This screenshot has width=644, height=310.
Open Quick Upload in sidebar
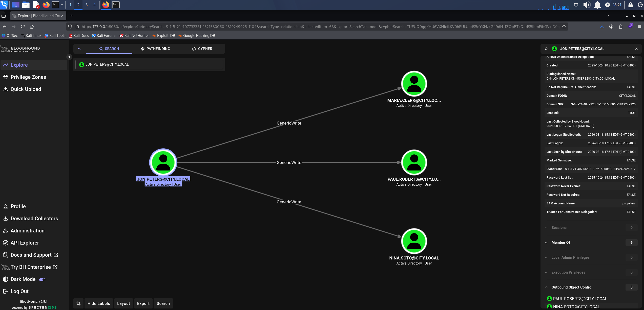coord(34,89)
